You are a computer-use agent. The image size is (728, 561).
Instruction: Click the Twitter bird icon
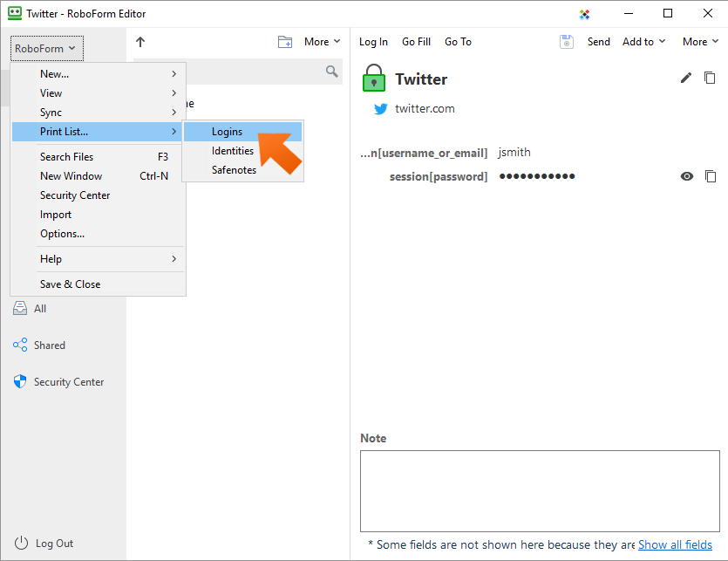click(x=381, y=109)
